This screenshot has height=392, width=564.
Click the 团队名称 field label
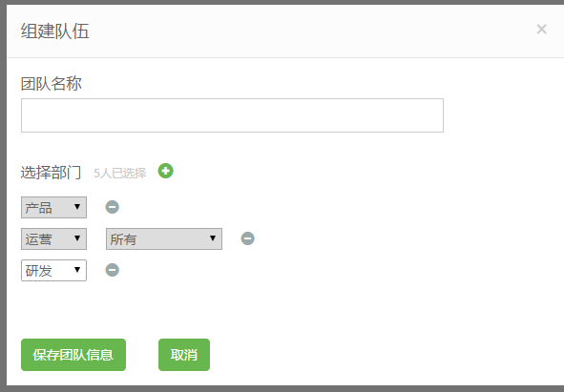click(x=52, y=84)
